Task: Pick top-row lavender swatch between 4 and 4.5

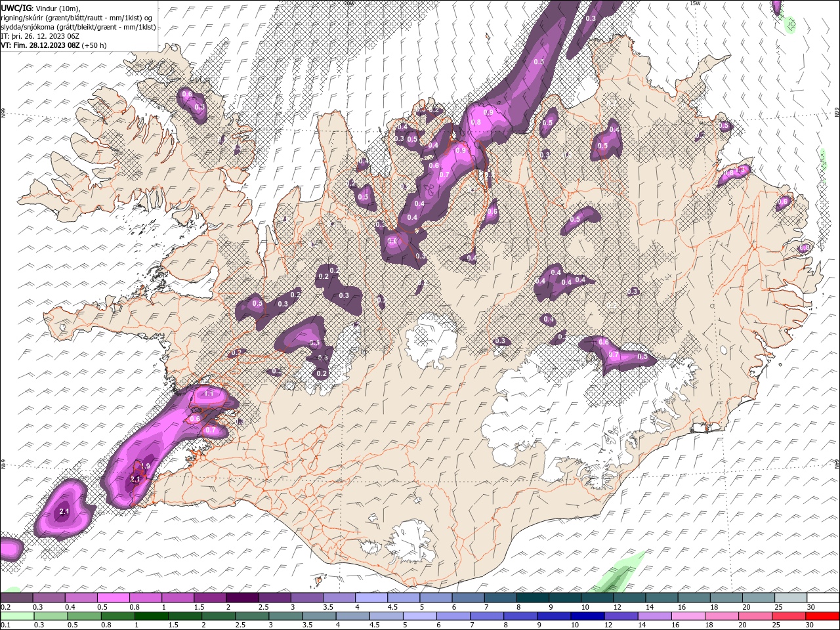Action: 371,598
